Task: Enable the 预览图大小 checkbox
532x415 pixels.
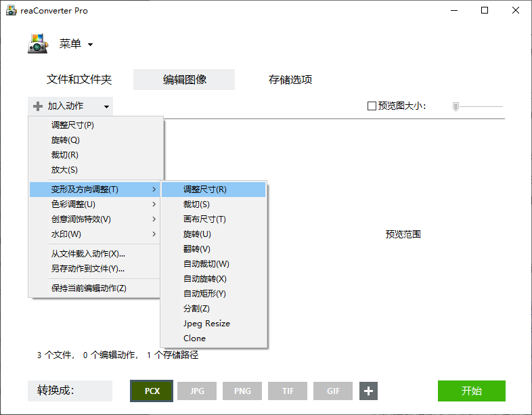Action: point(372,106)
